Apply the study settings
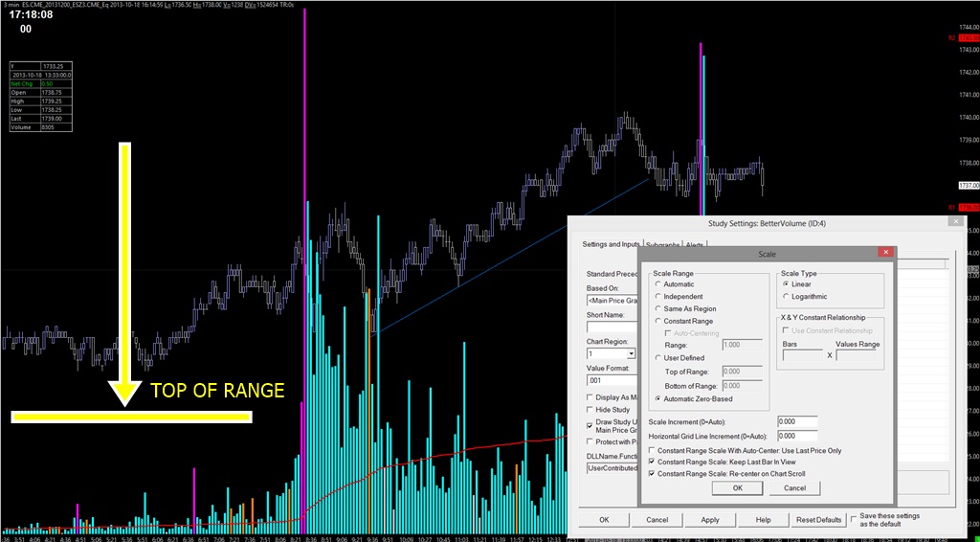The height and width of the screenshot is (542, 980). 710,519
